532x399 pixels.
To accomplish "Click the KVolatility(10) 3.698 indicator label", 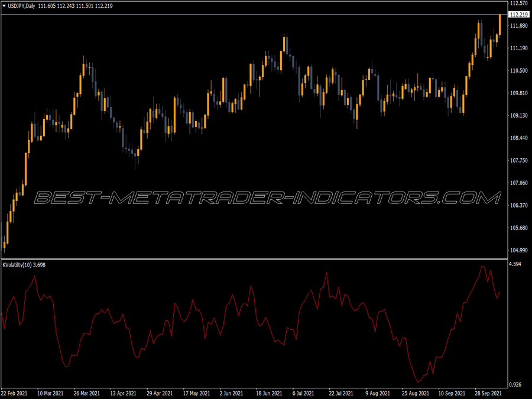I will pyautogui.click(x=24, y=265).
